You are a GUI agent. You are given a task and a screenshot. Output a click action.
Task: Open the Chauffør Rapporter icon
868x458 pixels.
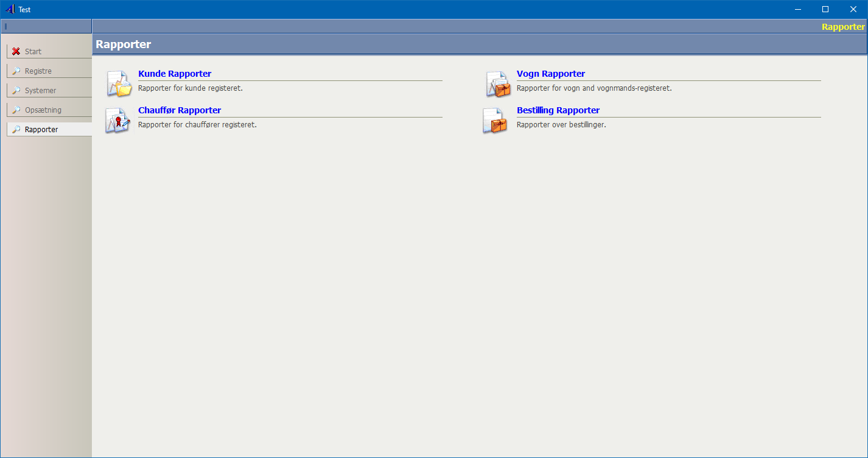[x=119, y=121]
